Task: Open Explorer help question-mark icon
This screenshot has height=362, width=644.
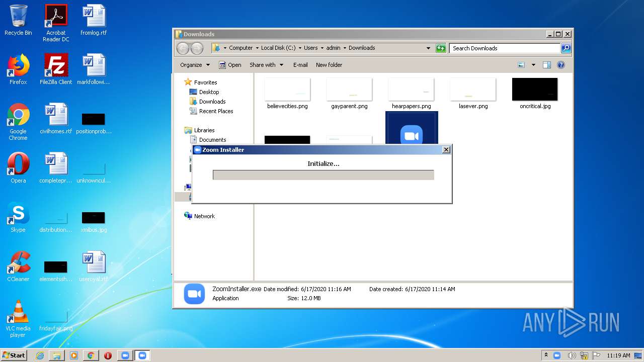Action: coord(561,65)
